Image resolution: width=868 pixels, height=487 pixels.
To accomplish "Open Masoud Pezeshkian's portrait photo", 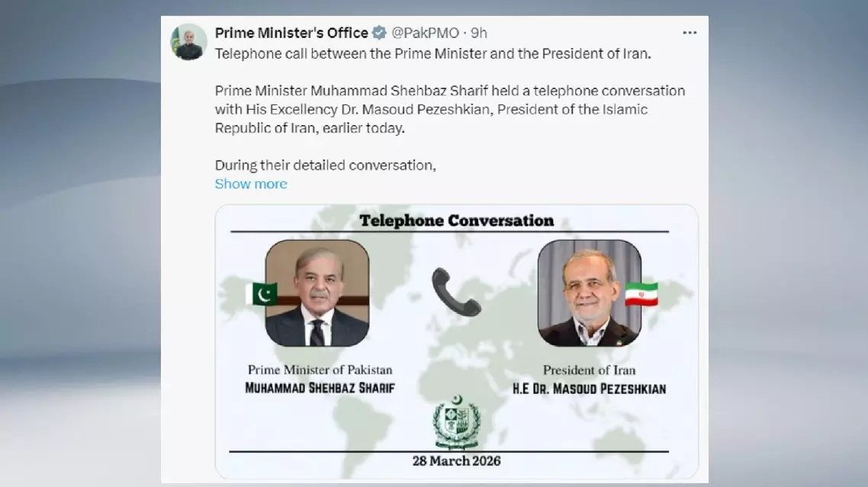I will pyautogui.click(x=589, y=293).
